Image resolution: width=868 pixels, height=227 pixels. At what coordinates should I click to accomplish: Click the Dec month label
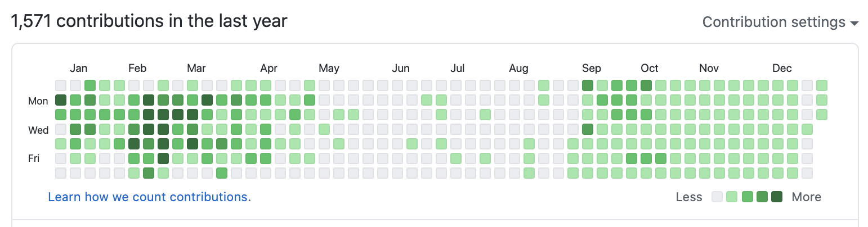(782, 69)
